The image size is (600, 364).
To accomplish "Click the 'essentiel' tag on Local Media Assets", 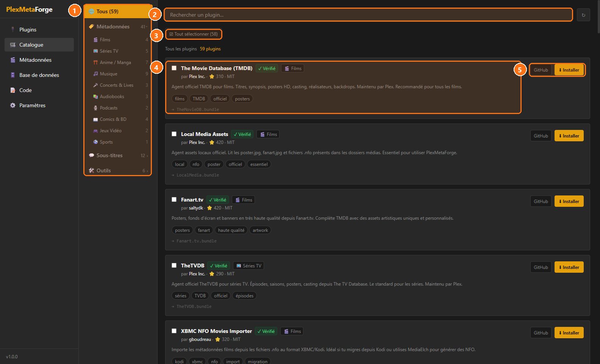I will (259, 164).
